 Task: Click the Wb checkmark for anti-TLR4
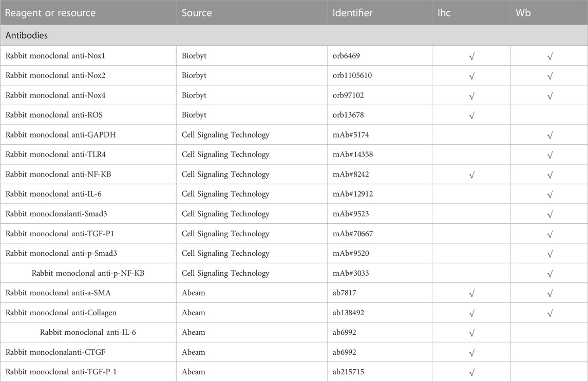550,155
